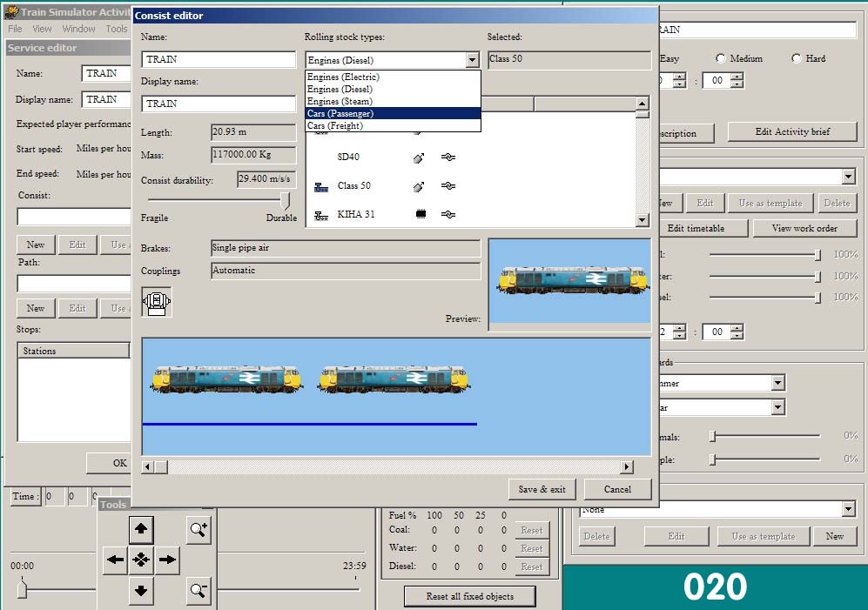Select the Hard difficulty radio button
The image size is (868, 610).
(797, 58)
